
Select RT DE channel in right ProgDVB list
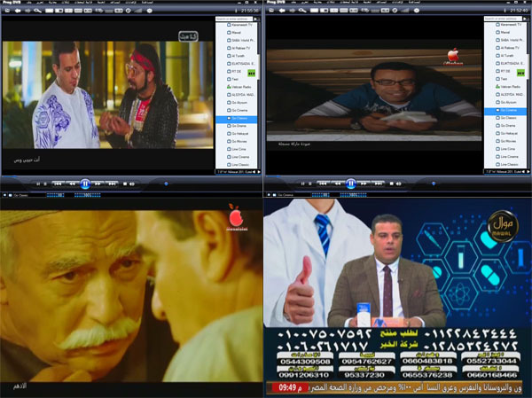click(503, 71)
